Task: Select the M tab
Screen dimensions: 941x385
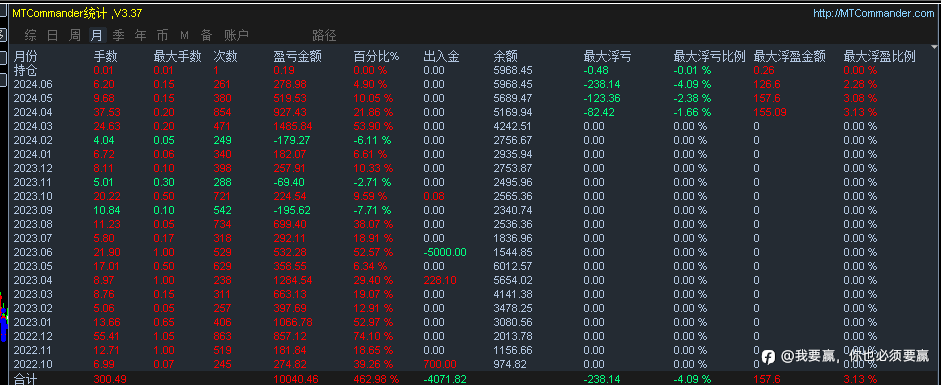Action: point(184,35)
